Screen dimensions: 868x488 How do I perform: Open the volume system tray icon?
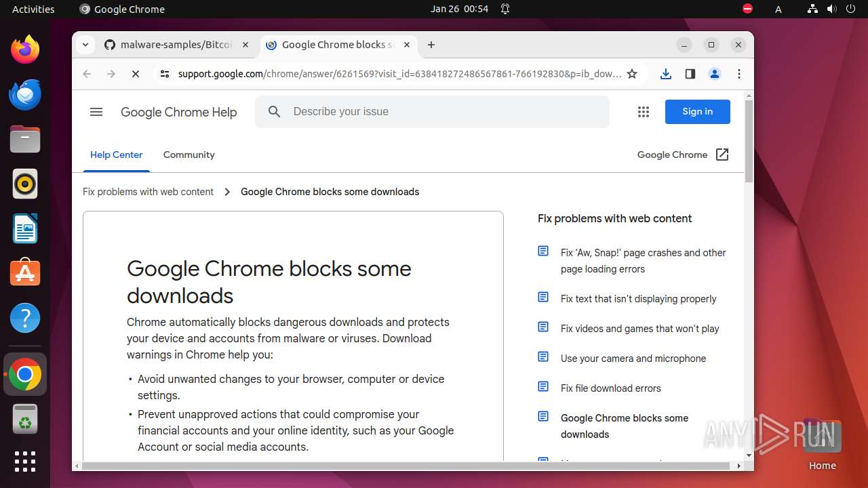[x=831, y=9]
